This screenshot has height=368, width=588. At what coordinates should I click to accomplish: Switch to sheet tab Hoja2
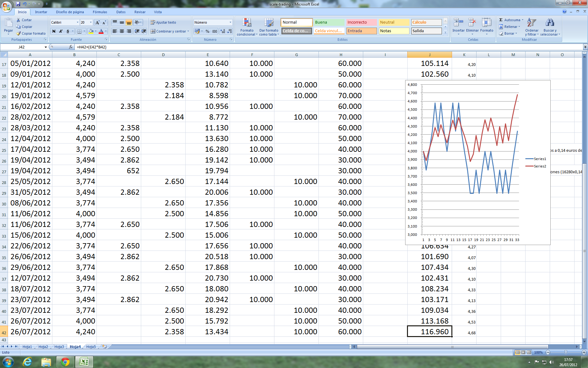43,347
